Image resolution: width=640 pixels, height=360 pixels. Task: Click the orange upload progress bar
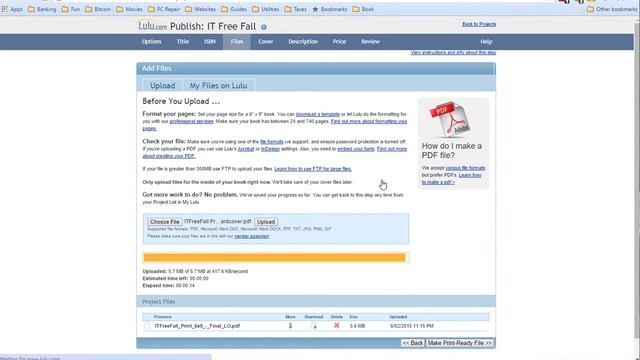point(276,257)
